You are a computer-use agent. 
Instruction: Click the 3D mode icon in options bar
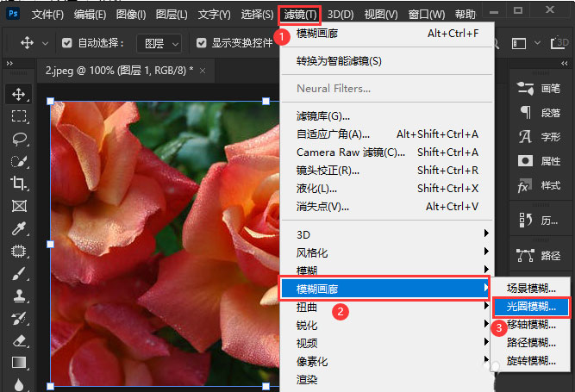560,43
